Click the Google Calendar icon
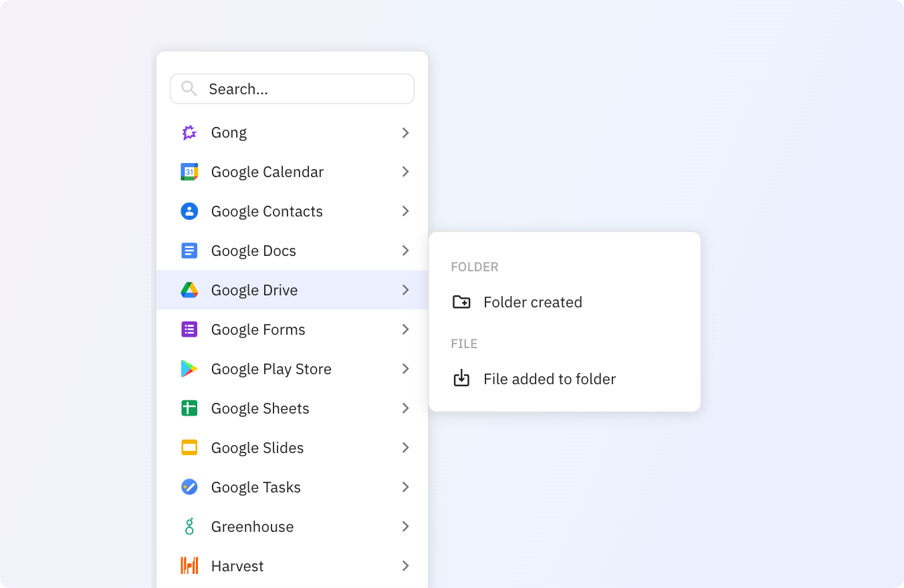904x588 pixels. click(189, 172)
